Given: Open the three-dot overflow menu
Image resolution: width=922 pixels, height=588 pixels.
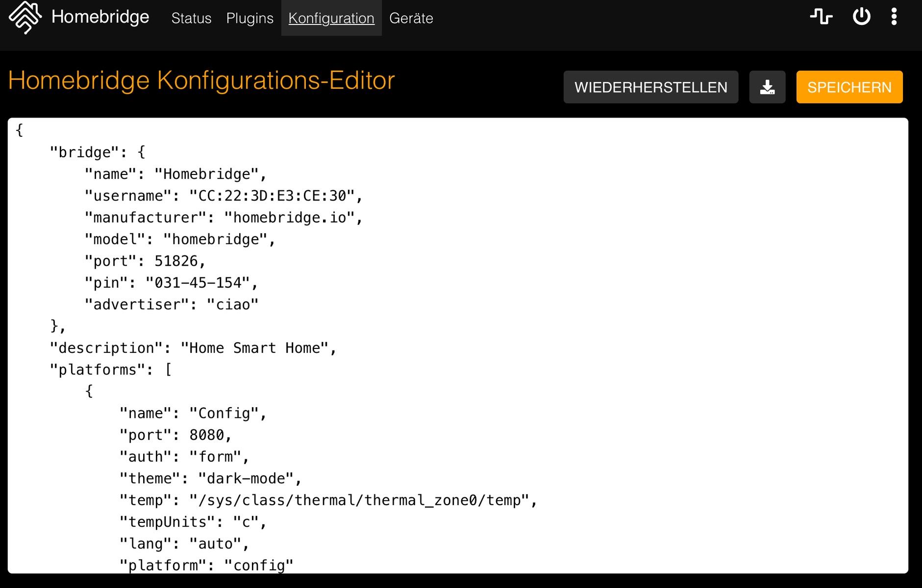Looking at the screenshot, I should click(894, 17).
